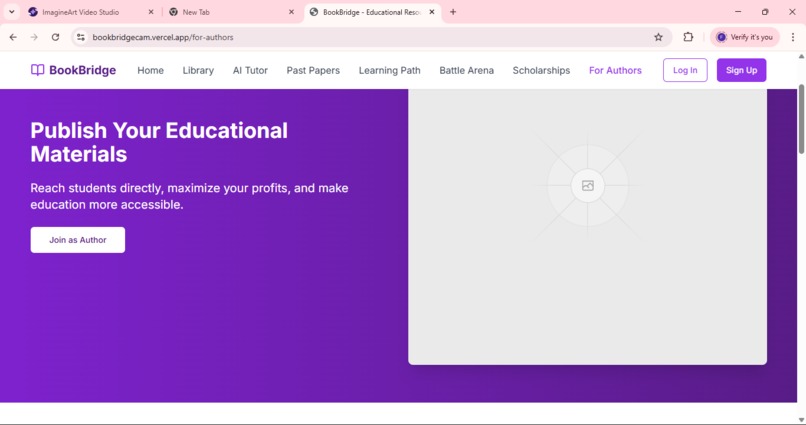Click the Reach students directly subtitle text
Screen dimensions: 806x425
189,196
